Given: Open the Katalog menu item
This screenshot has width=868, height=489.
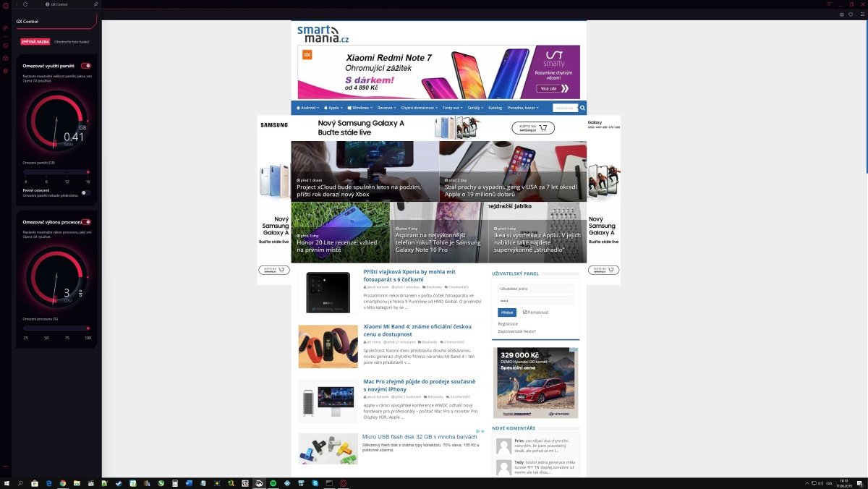Looking at the screenshot, I should tap(495, 108).
